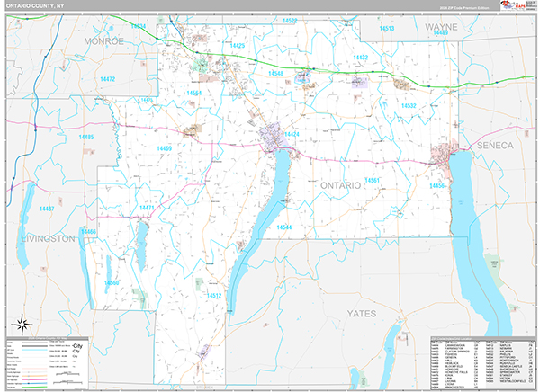Click ZIP code label 14489
The height and width of the screenshot is (392, 540).
(441, 32)
